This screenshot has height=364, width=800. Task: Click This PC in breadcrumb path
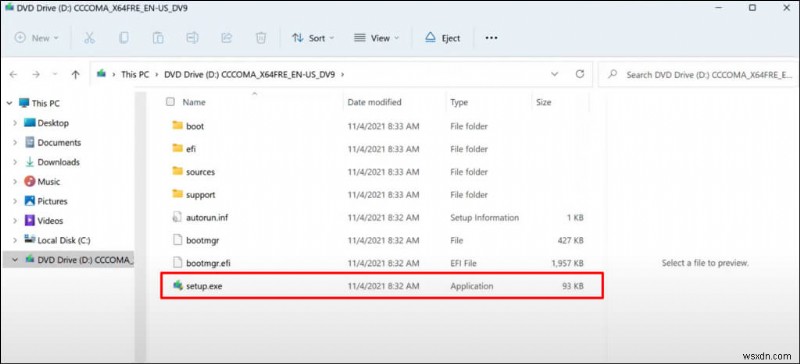[135, 74]
